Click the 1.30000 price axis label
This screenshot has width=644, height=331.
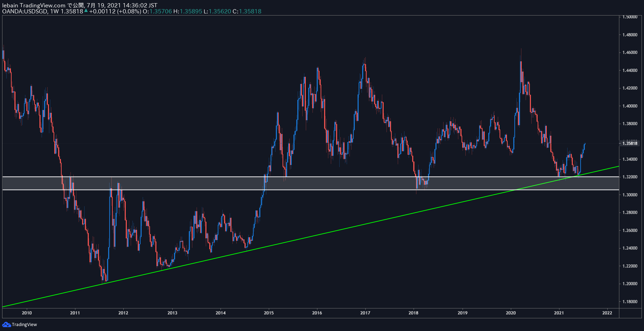click(x=630, y=195)
